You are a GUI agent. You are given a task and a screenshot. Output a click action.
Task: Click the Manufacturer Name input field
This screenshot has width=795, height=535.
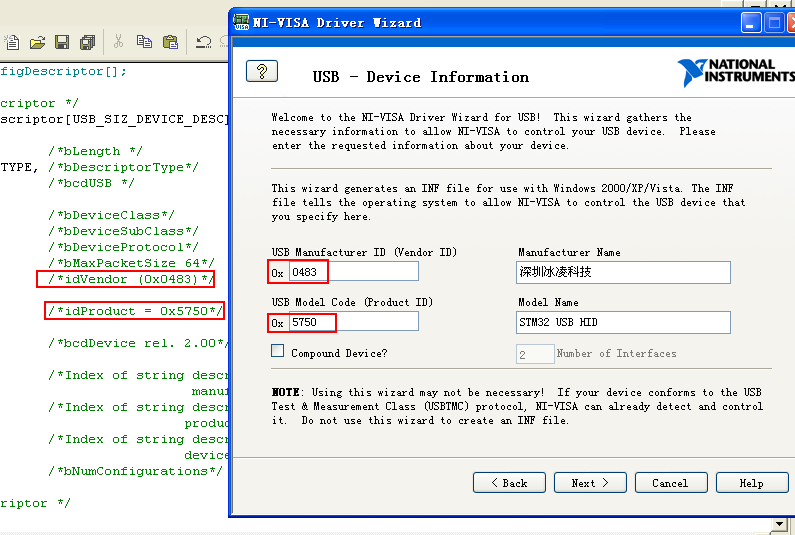623,272
